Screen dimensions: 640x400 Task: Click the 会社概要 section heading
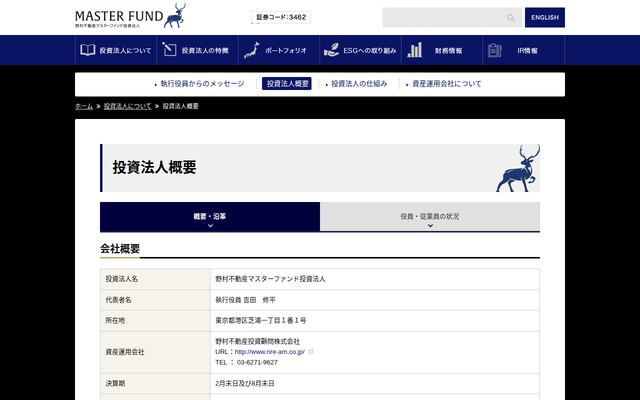pyautogui.click(x=120, y=249)
